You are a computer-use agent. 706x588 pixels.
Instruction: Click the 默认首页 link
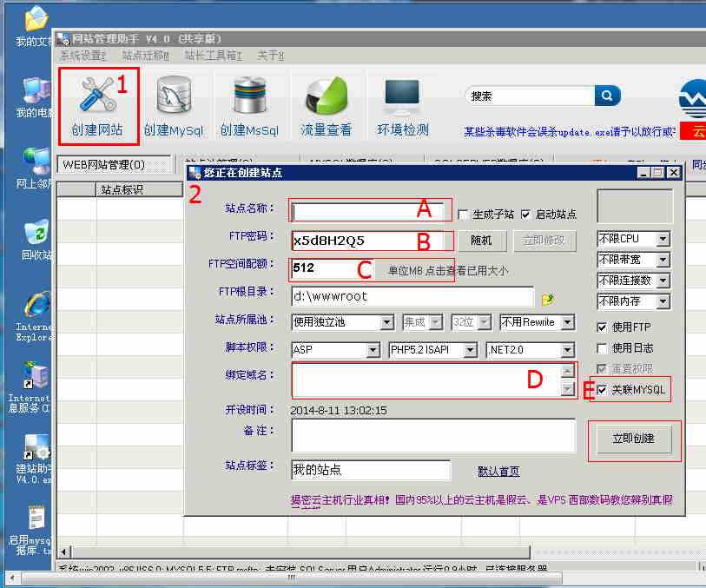click(x=498, y=472)
